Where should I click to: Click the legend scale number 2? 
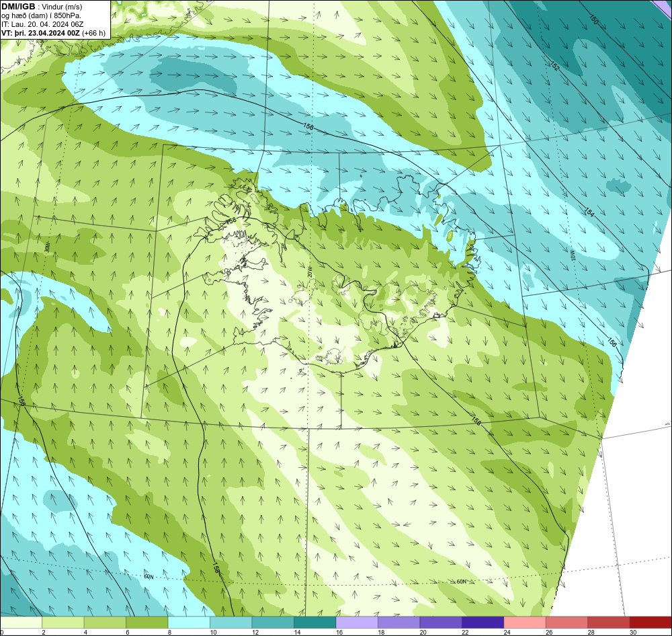coord(44,632)
